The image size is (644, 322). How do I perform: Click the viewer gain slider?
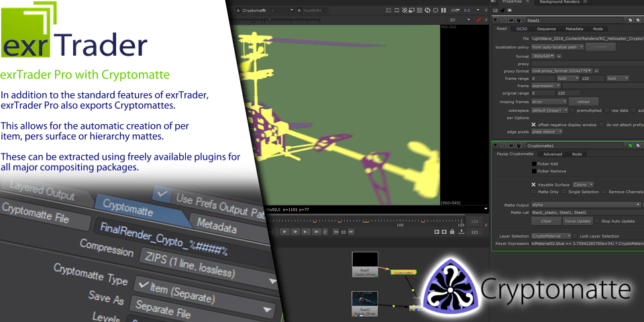coord(277,19)
